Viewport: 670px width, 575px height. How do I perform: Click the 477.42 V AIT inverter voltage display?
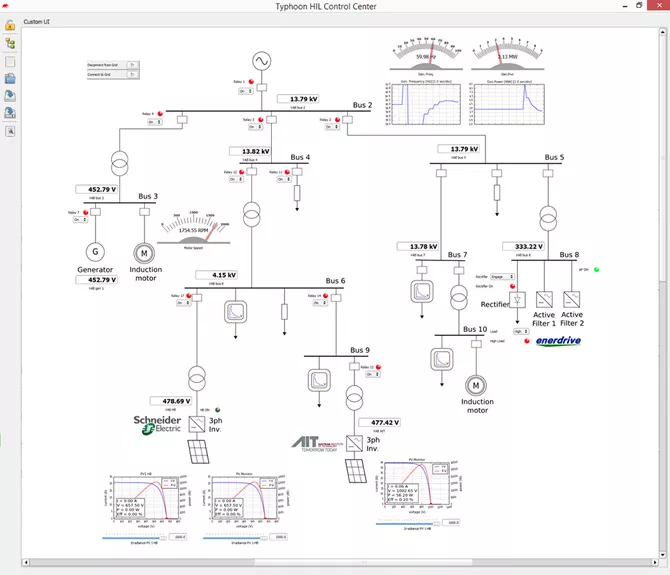(x=379, y=422)
